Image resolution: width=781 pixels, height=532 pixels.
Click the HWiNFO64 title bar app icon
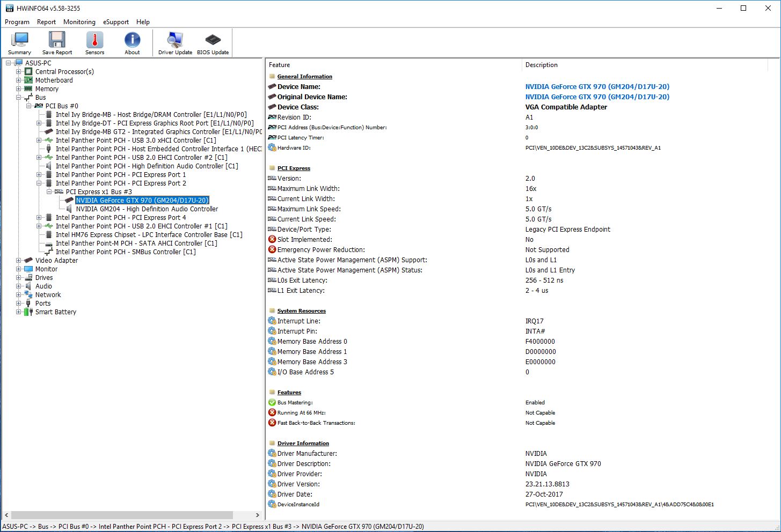(9, 8)
